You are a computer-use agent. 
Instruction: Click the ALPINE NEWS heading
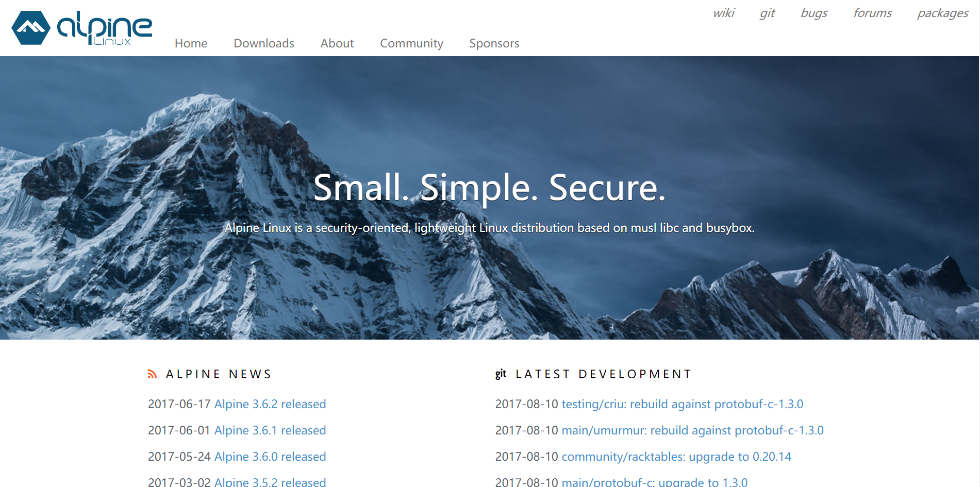click(x=219, y=374)
